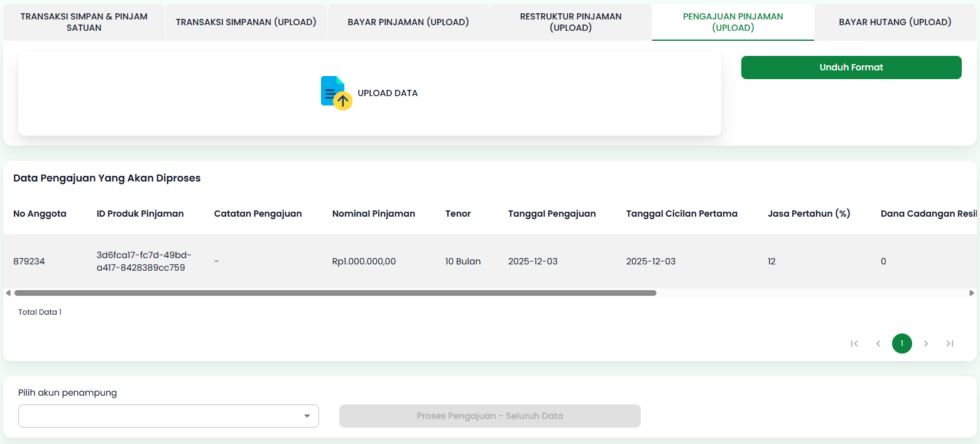Viewport: 980px width, 444px height.
Task: Reopen the Pengajuan Pinjaman (Upload) tab
Action: click(732, 21)
